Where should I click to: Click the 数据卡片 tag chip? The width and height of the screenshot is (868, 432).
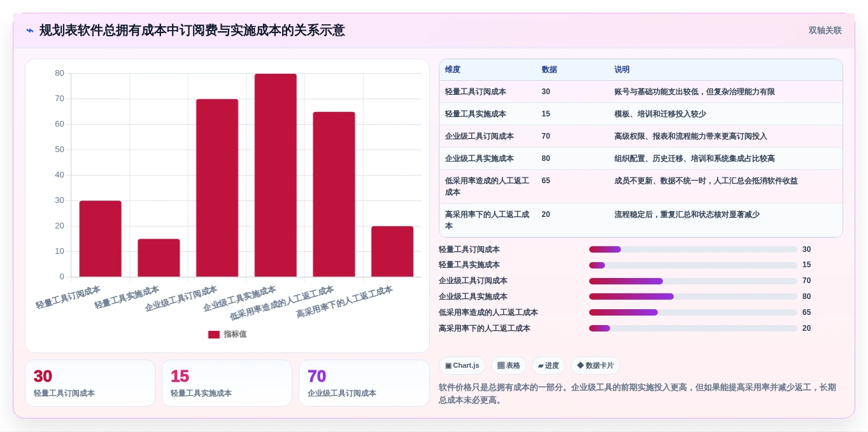(595, 366)
